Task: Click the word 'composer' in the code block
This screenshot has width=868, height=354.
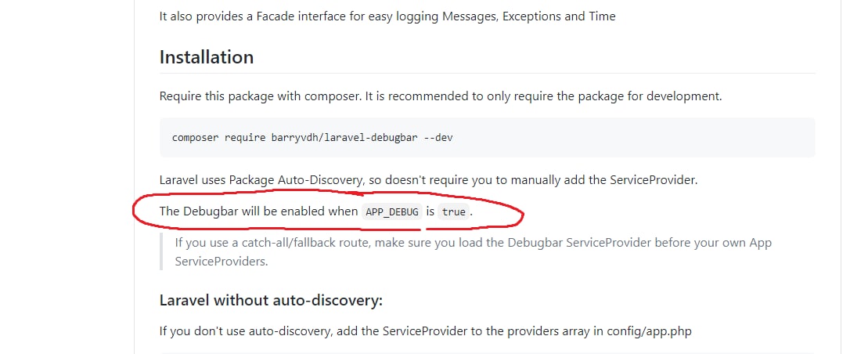Action: (x=196, y=137)
